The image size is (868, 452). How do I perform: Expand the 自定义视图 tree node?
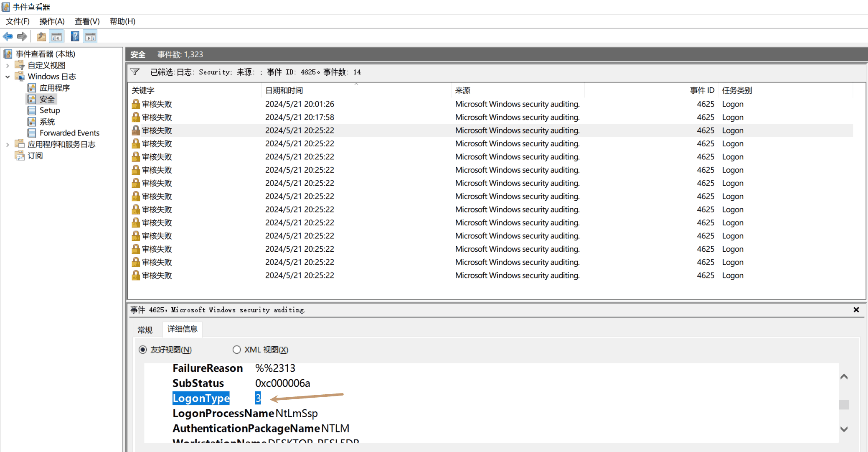(x=8, y=66)
